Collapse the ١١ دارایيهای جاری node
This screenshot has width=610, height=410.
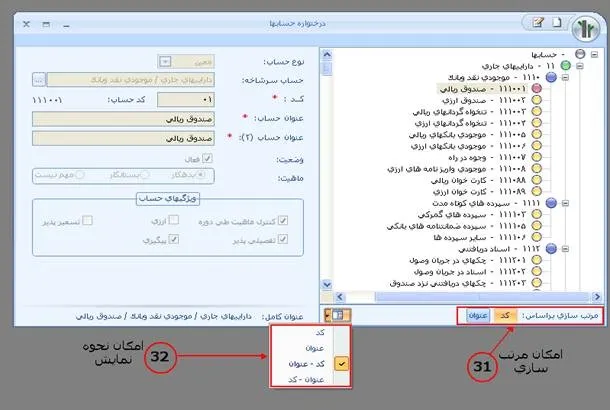point(580,66)
